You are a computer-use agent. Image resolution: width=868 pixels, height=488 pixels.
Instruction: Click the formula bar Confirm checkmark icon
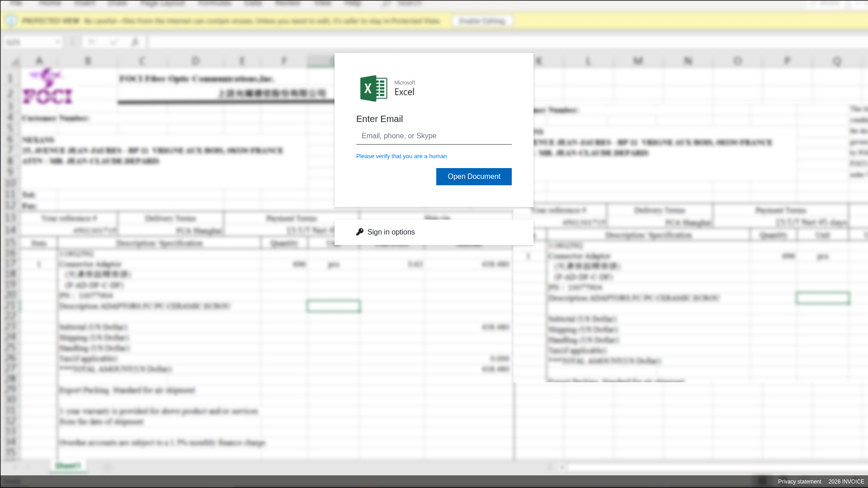click(114, 42)
